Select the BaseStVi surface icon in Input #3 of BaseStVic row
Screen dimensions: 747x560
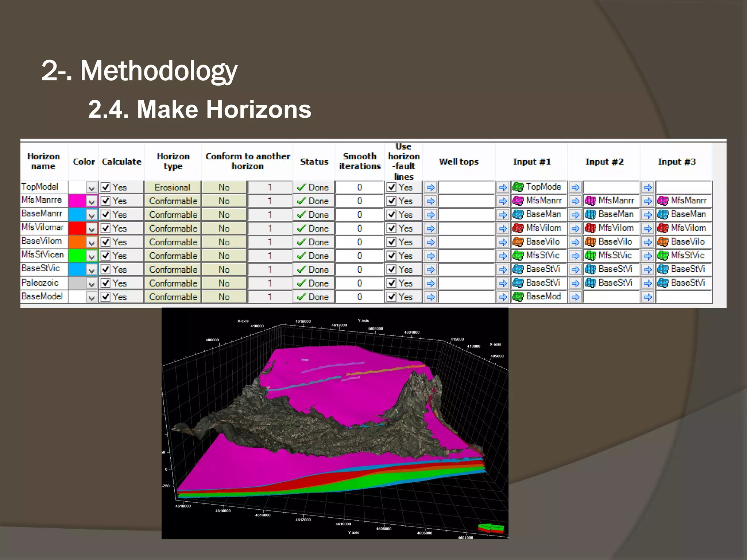(x=663, y=269)
